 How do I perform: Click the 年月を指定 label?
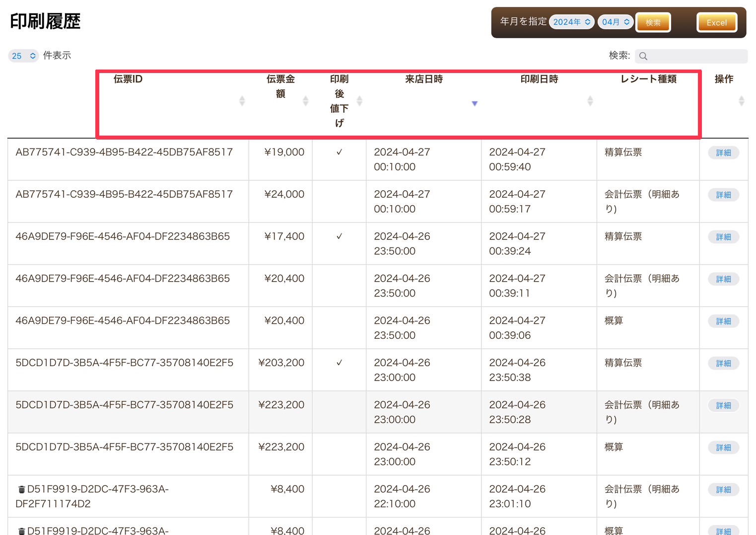coord(523,21)
